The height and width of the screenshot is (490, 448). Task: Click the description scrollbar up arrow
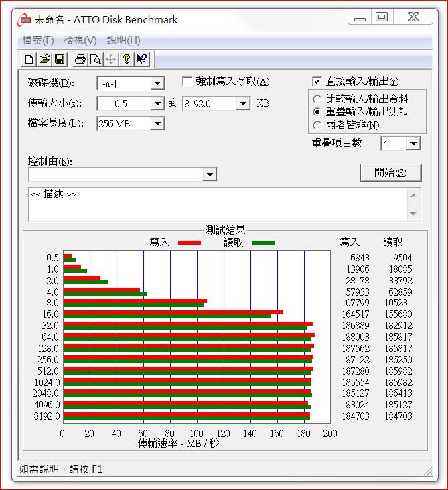(413, 196)
